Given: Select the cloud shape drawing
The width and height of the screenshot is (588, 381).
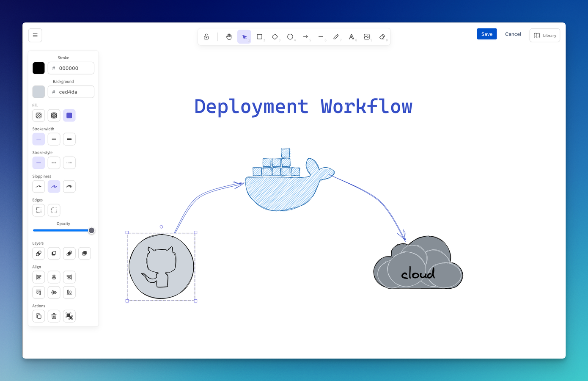Looking at the screenshot, I should tap(418, 262).
